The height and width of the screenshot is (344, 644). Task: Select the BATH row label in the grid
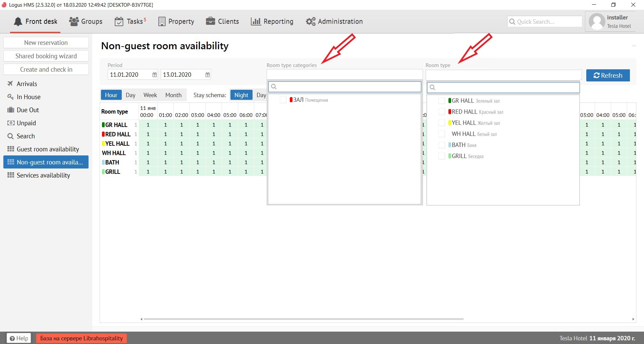[x=112, y=162]
